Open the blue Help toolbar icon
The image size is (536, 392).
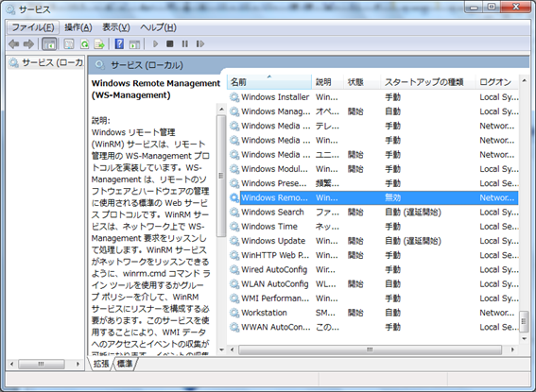[119, 44]
